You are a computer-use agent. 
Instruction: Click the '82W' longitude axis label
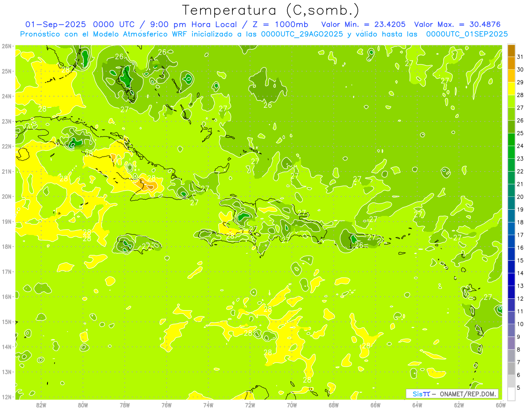[x=41, y=405]
